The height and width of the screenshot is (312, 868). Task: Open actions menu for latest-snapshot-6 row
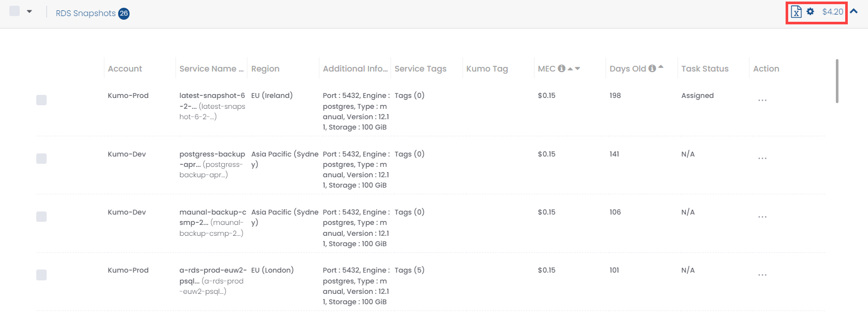762,100
